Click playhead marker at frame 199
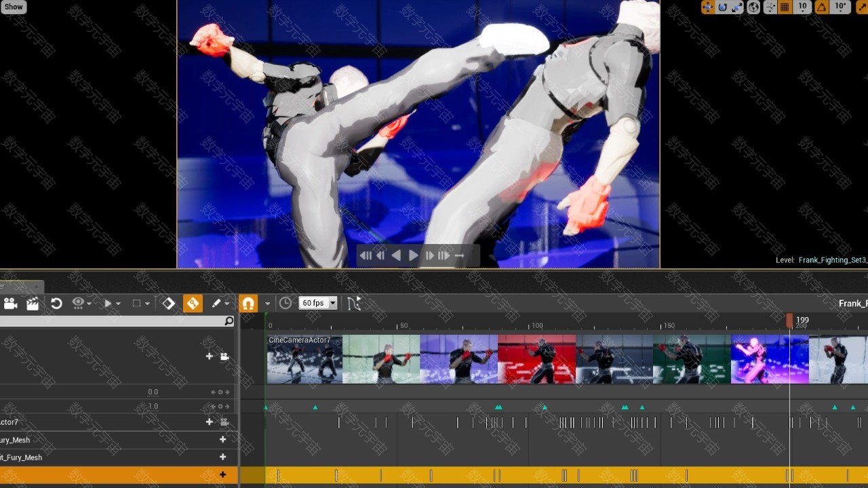Image resolution: width=868 pixels, height=488 pixels. (x=789, y=321)
